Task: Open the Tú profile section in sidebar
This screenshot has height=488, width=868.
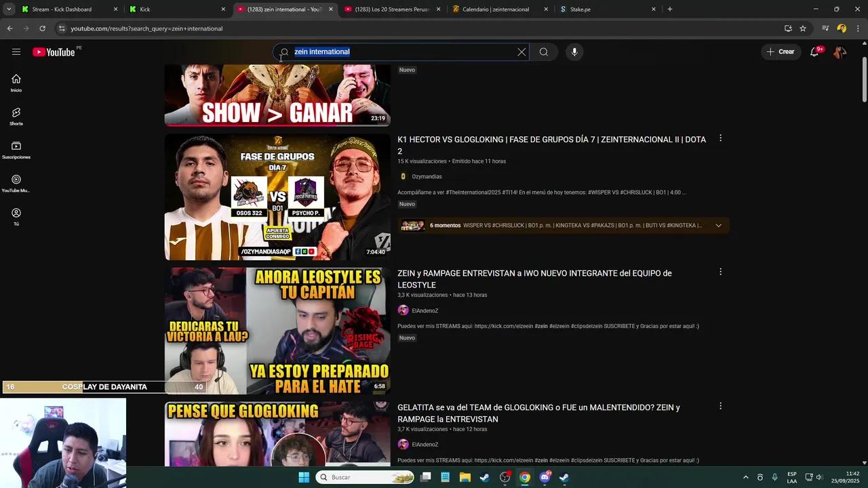Action: click(16, 217)
